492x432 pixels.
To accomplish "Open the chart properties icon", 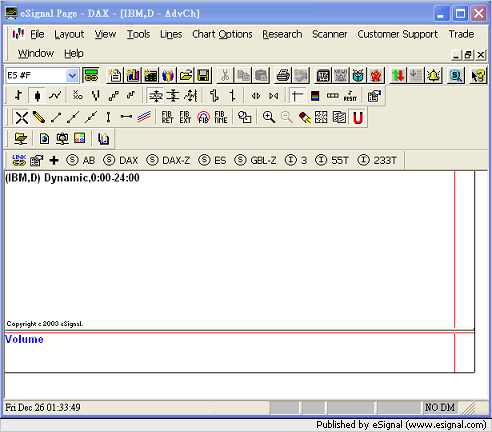I will (x=374, y=96).
